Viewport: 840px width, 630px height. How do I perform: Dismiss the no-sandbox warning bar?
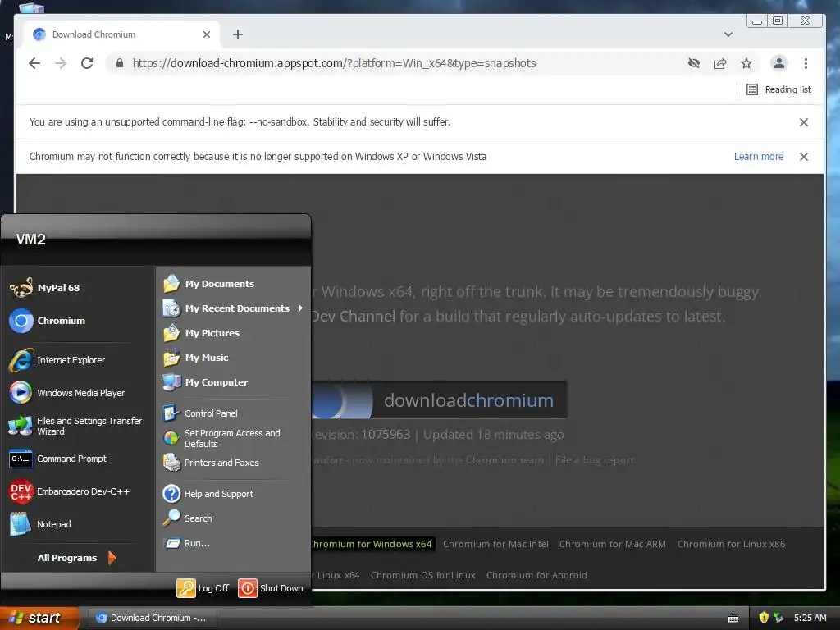coord(804,122)
